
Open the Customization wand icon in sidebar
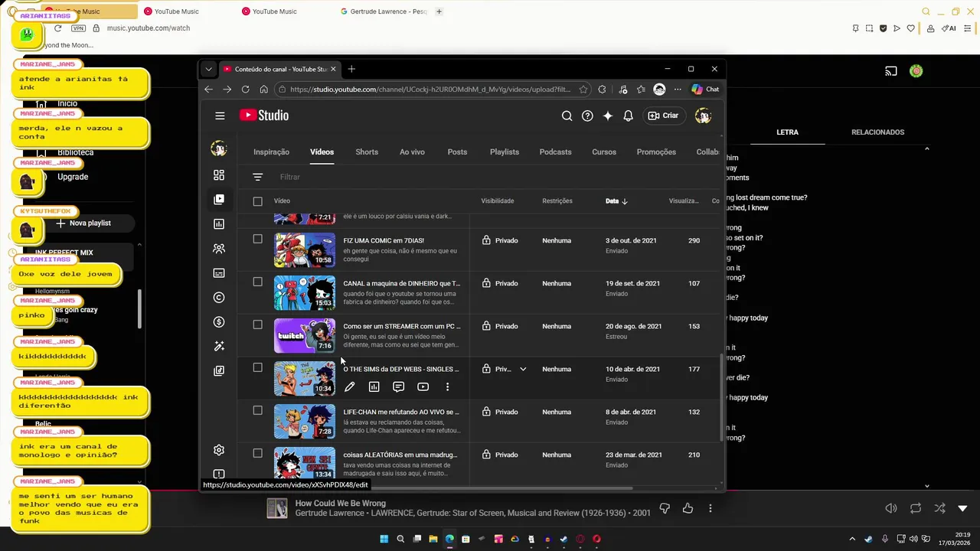point(219,347)
